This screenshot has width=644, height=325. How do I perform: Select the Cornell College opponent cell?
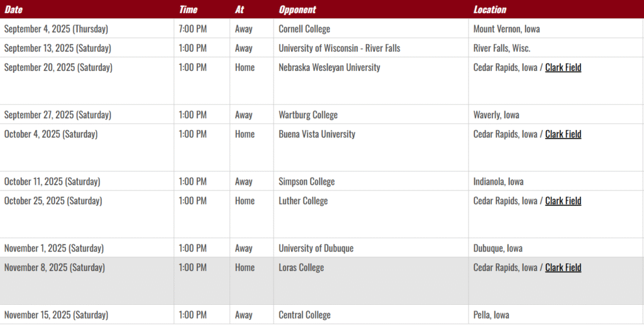coord(304,29)
